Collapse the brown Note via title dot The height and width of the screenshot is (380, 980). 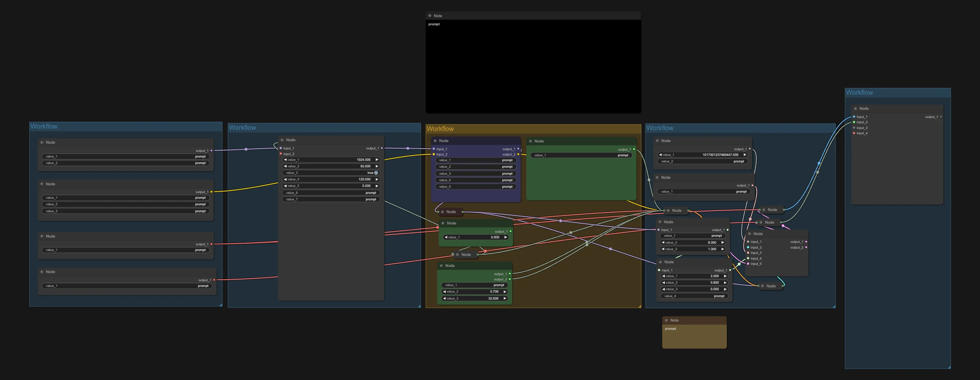[666, 320]
